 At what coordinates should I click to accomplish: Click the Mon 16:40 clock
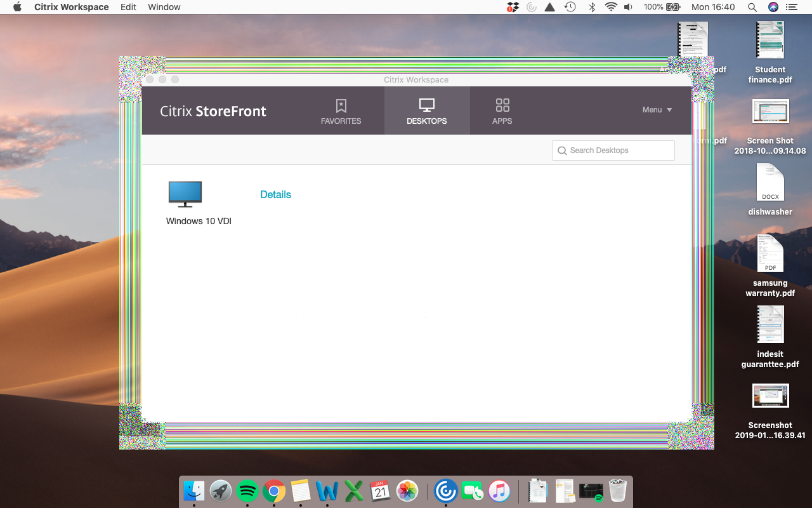[x=713, y=7]
